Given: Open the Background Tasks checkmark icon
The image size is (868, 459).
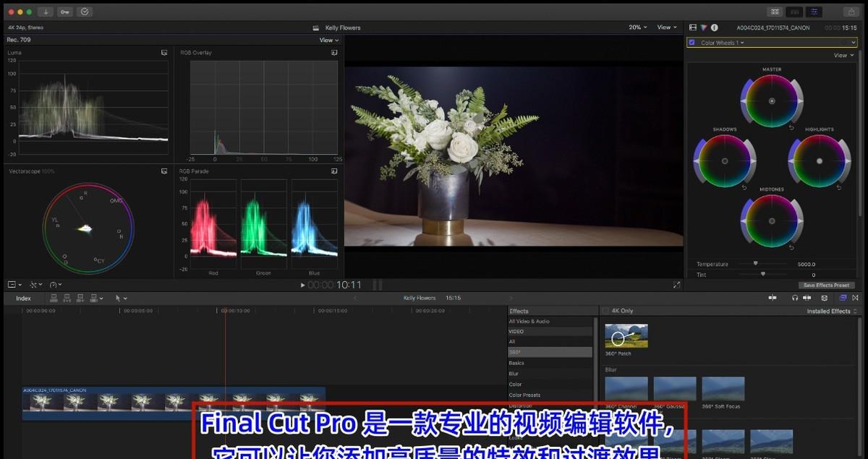Looking at the screenshot, I should tap(85, 12).
